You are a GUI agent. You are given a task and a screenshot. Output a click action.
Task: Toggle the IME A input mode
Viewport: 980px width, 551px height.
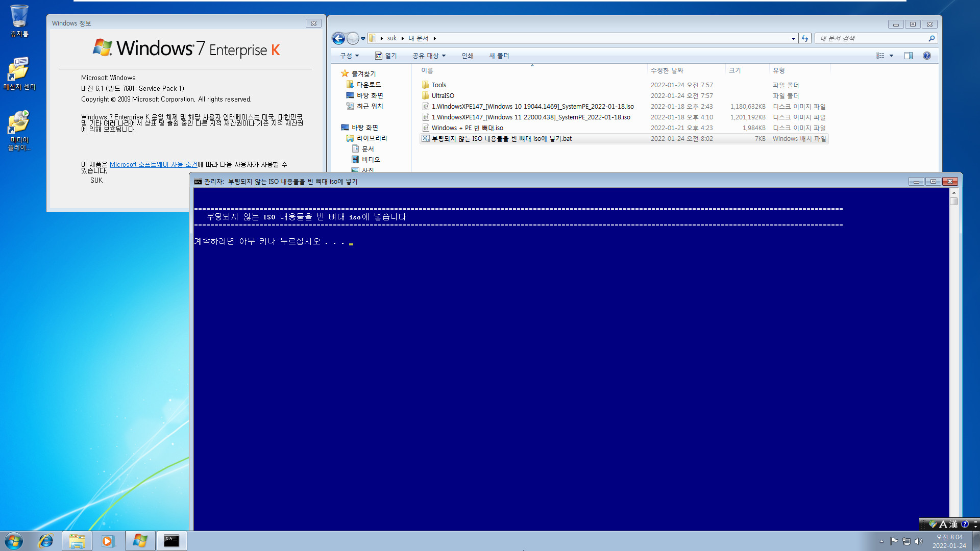click(943, 524)
